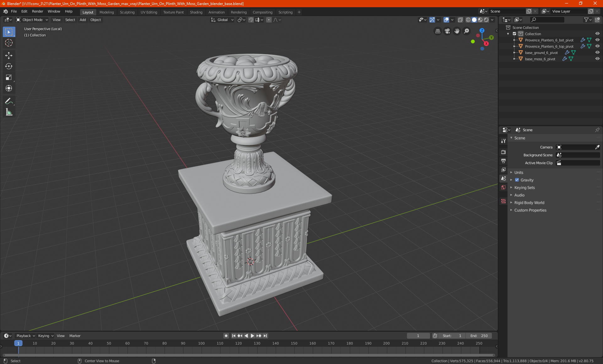Click the Marker button in timeline
The height and width of the screenshot is (364, 603).
[x=75, y=336]
